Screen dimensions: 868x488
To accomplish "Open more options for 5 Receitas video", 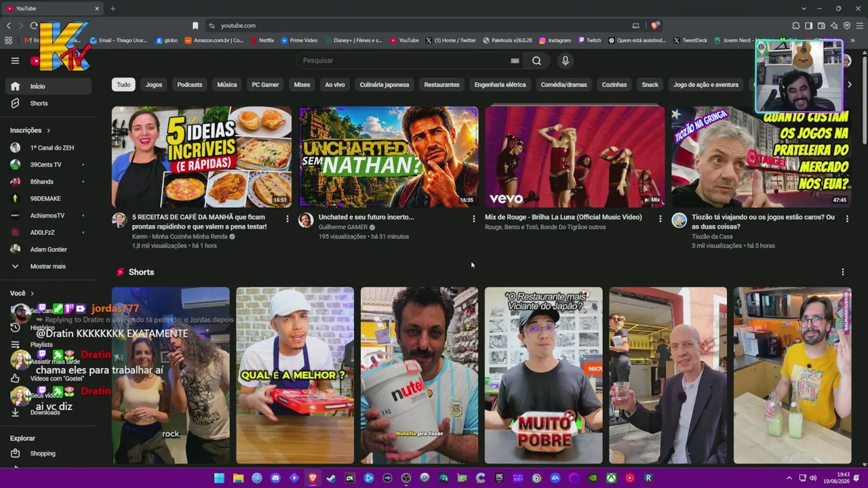I will (x=288, y=219).
